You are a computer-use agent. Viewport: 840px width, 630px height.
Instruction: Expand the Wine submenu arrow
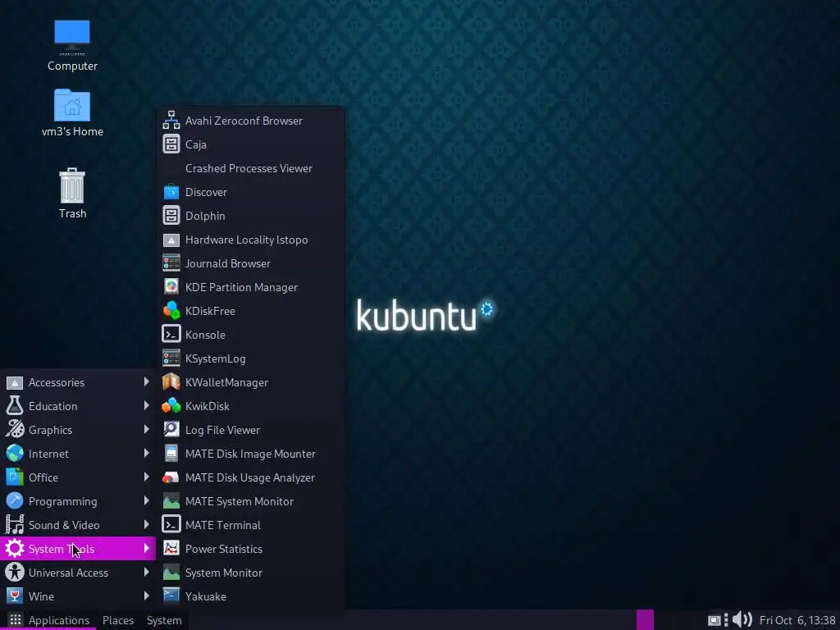(146, 596)
